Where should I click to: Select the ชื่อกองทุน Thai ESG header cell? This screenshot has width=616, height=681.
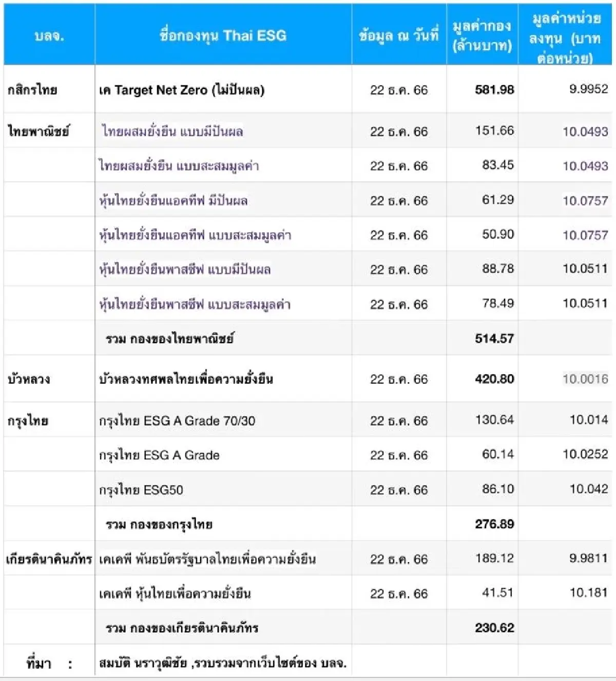pos(223,35)
